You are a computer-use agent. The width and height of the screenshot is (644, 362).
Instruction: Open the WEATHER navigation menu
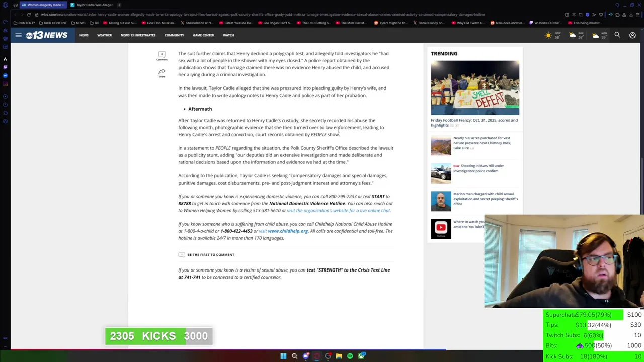tap(105, 35)
